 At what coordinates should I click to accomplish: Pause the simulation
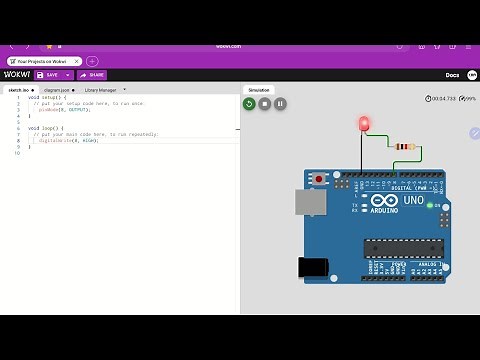[x=280, y=104]
